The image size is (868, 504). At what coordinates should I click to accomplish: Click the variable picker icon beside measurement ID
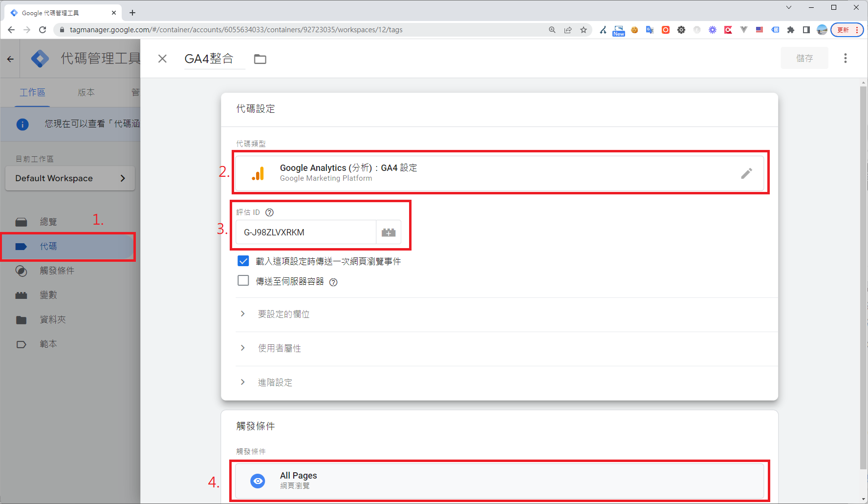point(389,232)
